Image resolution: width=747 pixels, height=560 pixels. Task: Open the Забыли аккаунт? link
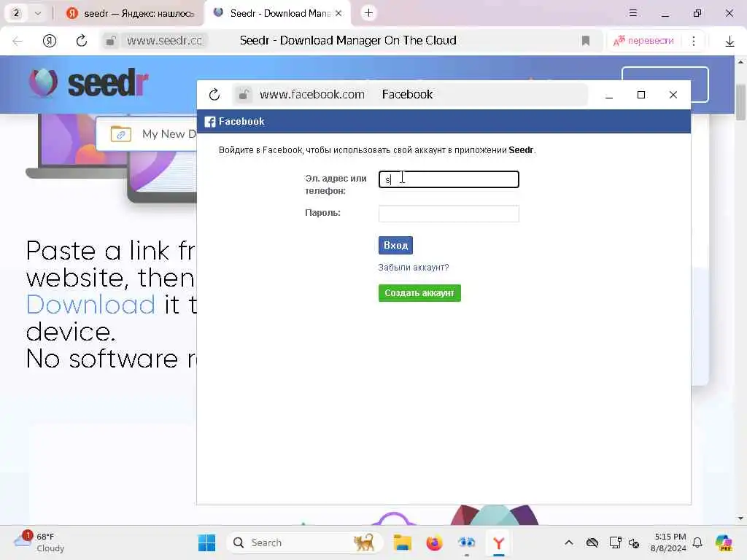tap(414, 268)
